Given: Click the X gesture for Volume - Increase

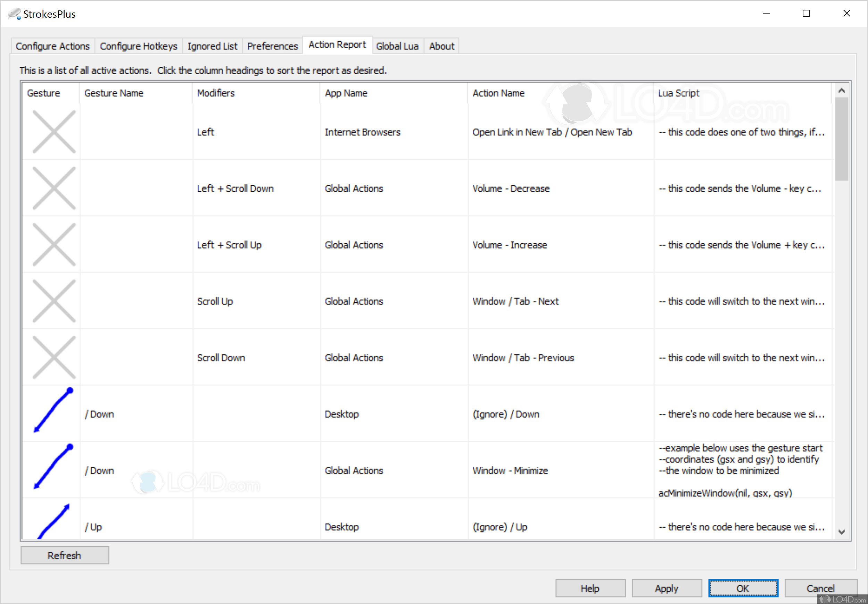Looking at the screenshot, I should pos(54,244).
